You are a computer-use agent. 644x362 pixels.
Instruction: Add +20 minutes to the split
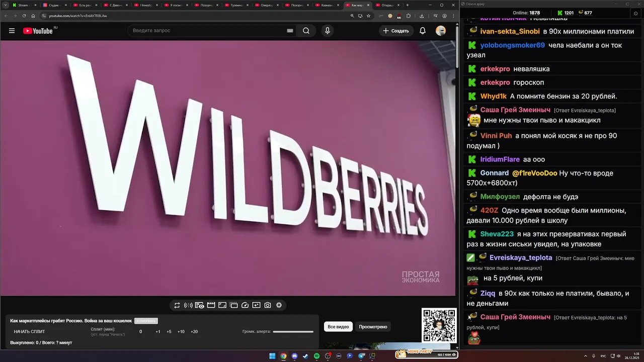tap(194, 332)
